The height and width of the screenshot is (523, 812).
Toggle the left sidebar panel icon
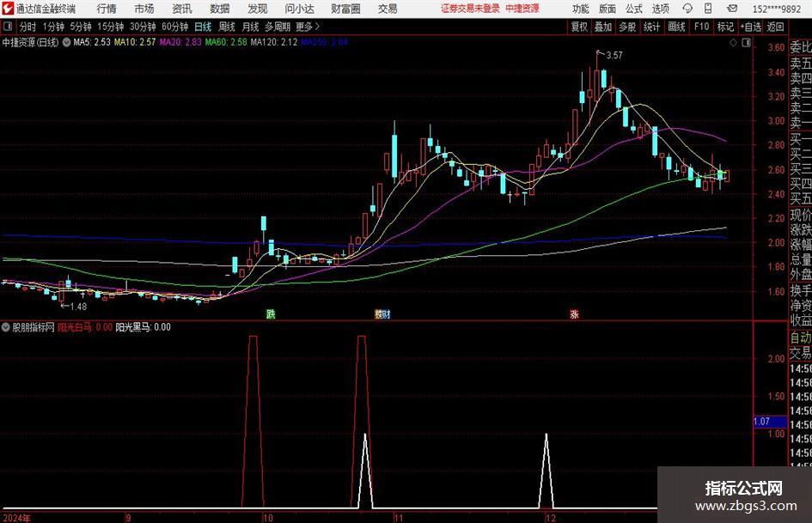pos(7,27)
